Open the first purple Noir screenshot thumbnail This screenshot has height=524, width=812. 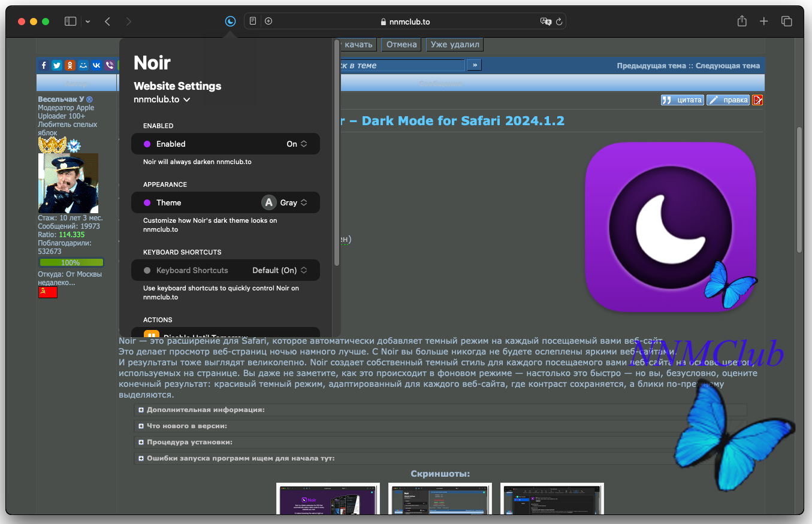click(x=328, y=499)
